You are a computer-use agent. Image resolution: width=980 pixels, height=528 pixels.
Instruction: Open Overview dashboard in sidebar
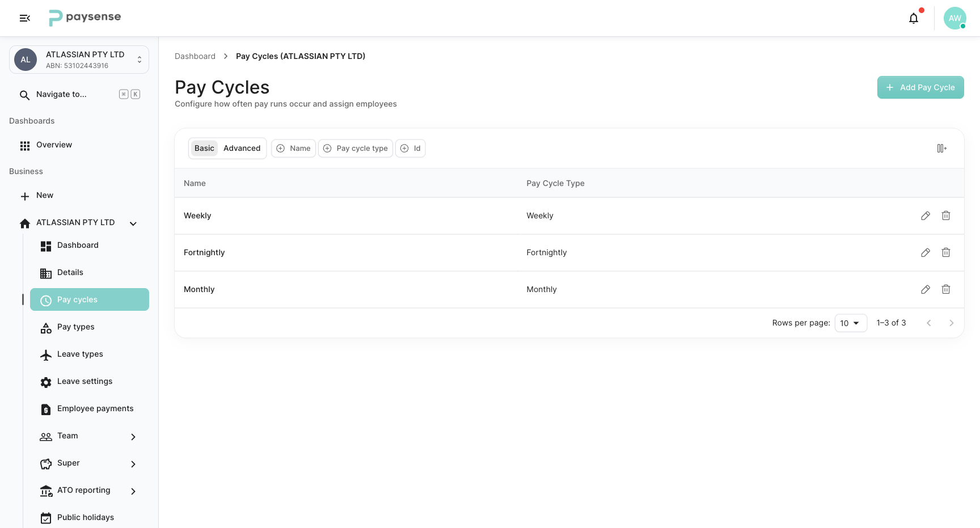[x=79, y=145]
